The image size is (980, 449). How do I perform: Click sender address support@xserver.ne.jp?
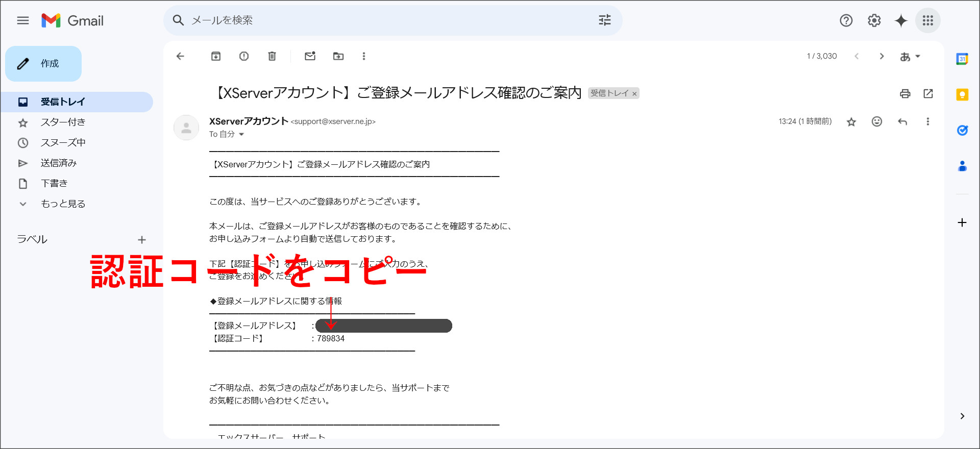pos(333,122)
